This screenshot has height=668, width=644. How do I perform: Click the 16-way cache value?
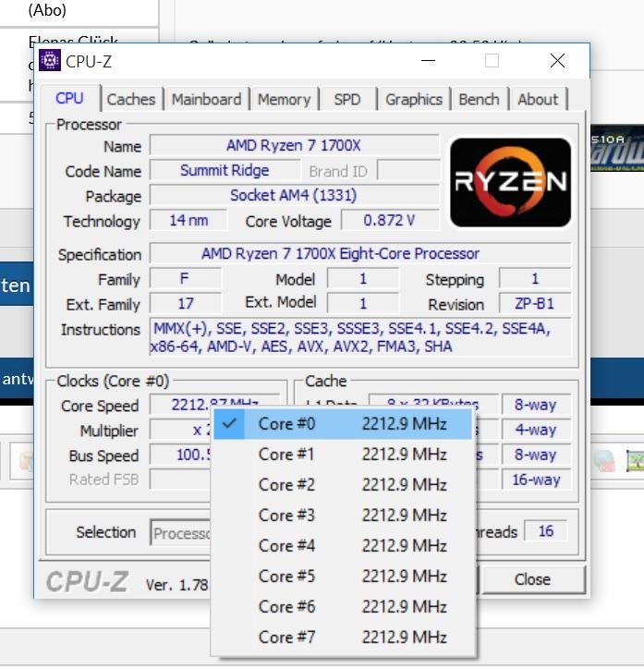[x=536, y=480]
